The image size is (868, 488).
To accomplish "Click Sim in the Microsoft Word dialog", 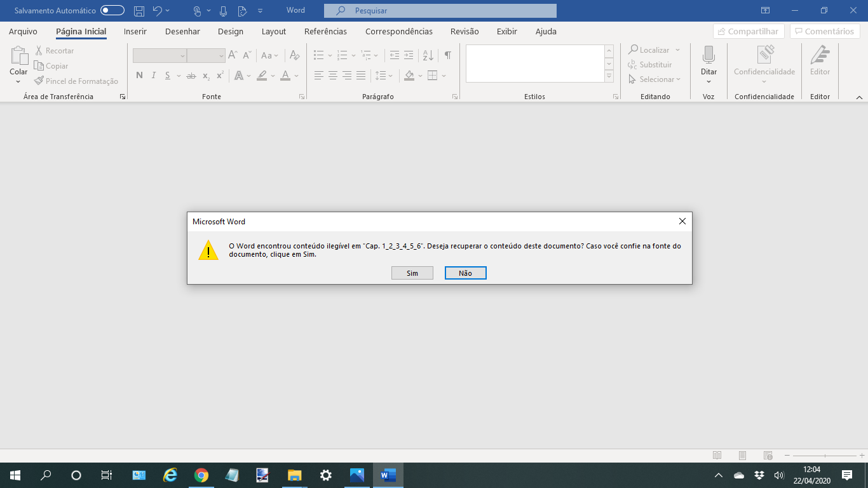I will tap(412, 273).
